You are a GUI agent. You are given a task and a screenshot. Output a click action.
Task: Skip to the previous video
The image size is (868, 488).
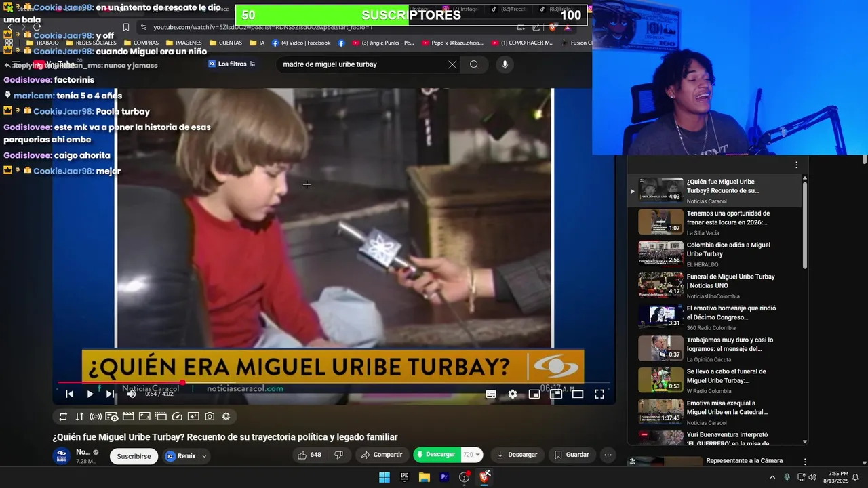69,394
